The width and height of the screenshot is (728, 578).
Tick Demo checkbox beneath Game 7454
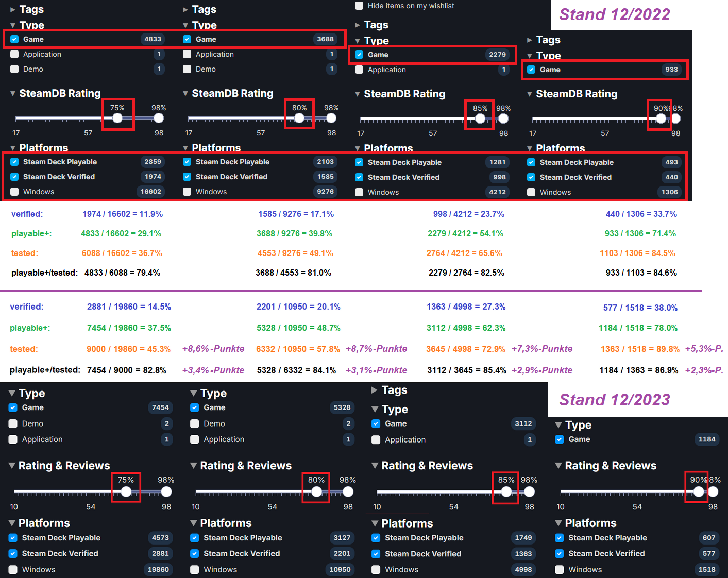pos(13,423)
